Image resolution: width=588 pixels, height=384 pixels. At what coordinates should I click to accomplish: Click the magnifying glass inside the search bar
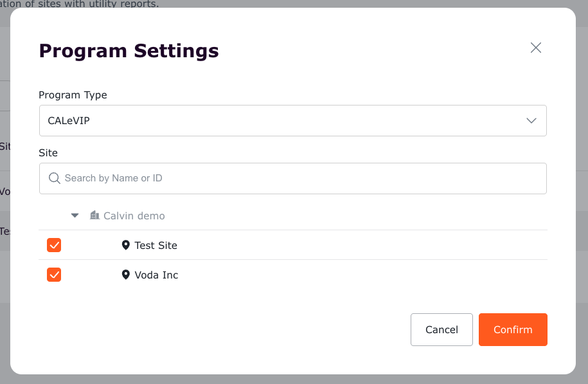(55, 178)
